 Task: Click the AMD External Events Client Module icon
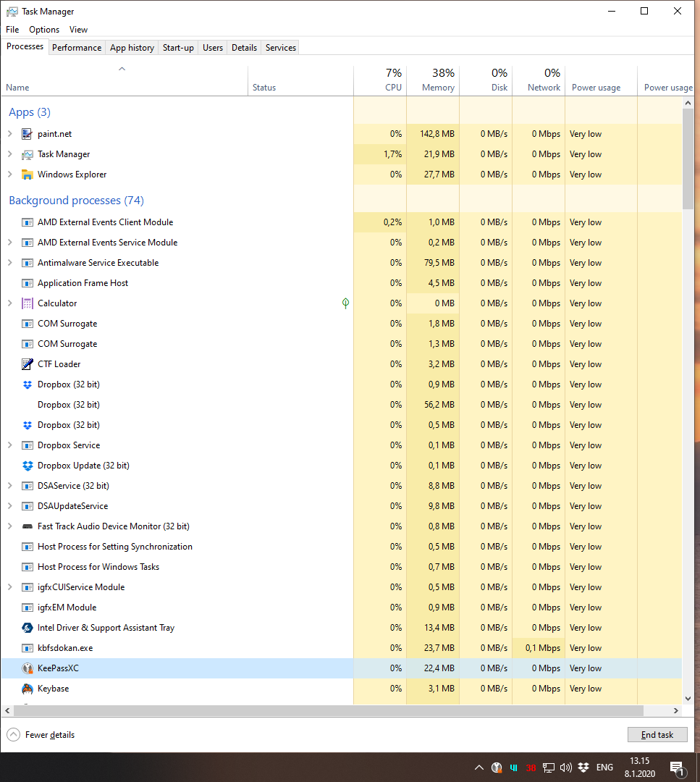click(27, 222)
